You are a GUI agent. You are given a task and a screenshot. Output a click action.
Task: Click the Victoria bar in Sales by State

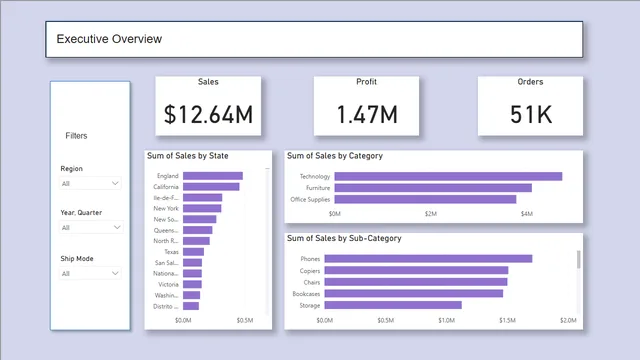pyautogui.click(x=192, y=284)
